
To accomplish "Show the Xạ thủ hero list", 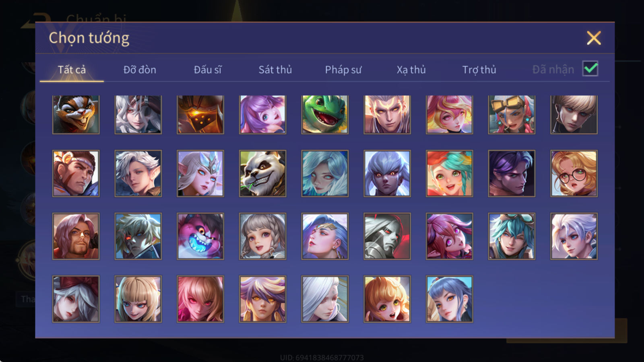I will tap(411, 70).
